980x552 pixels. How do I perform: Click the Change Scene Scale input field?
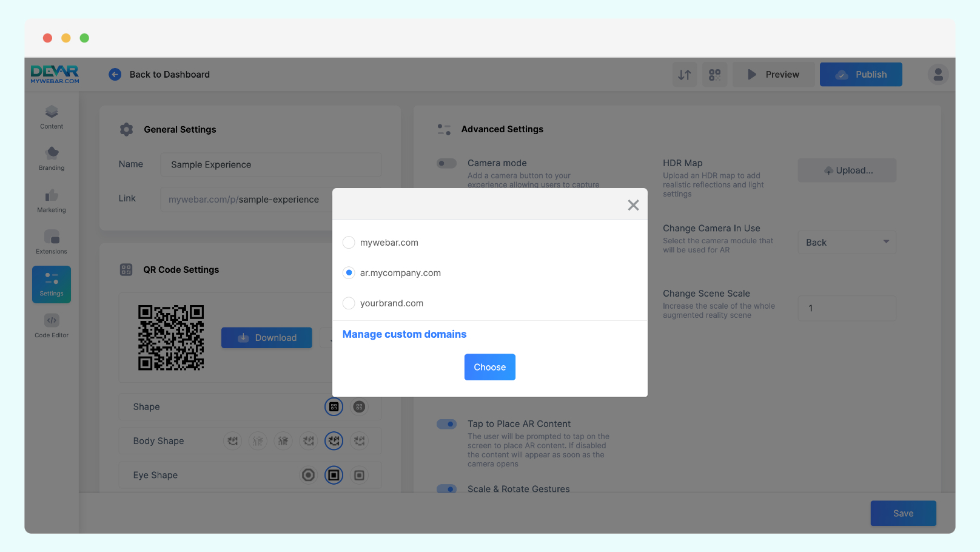[x=847, y=308]
